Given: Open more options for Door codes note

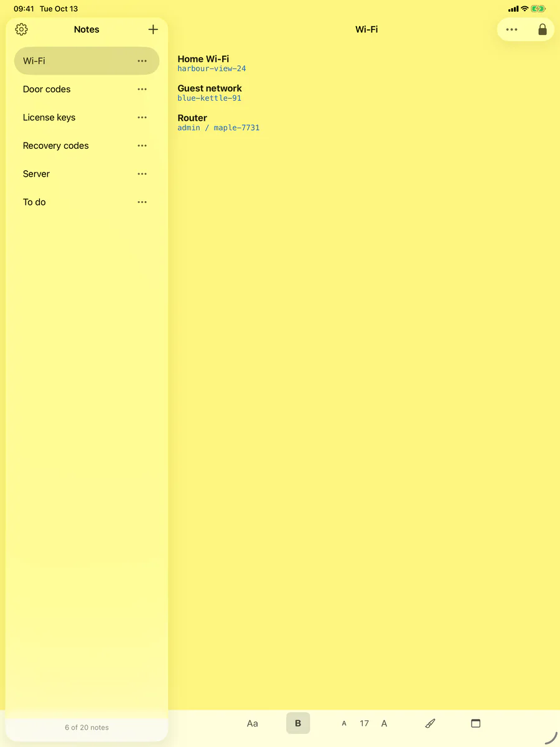Looking at the screenshot, I should [x=142, y=89].
